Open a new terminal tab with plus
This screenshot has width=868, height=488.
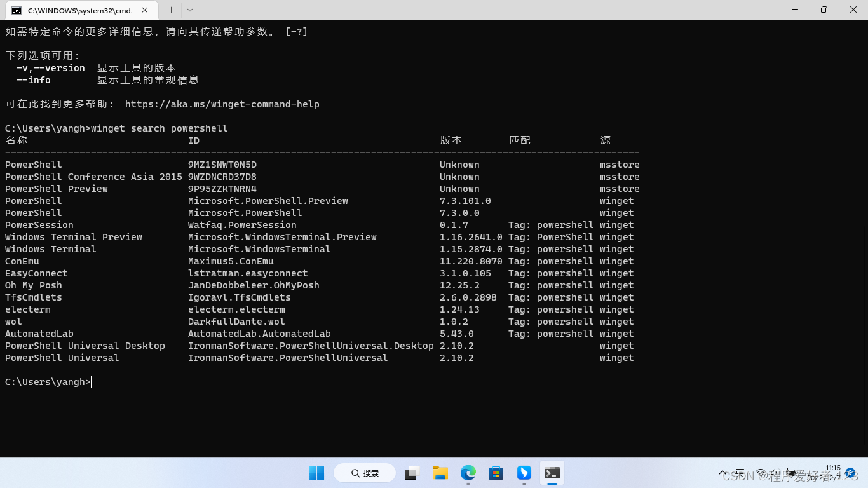tap(171, 10)
